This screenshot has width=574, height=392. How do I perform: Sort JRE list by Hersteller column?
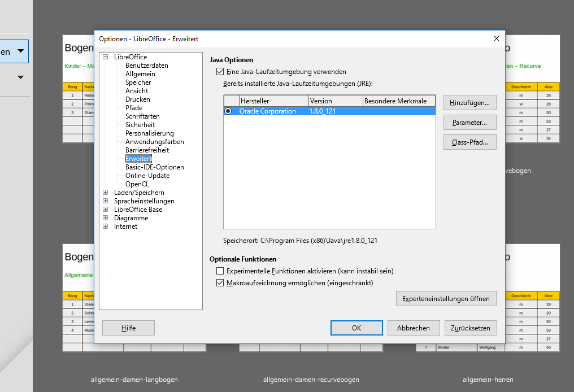(x=274, y=101)
